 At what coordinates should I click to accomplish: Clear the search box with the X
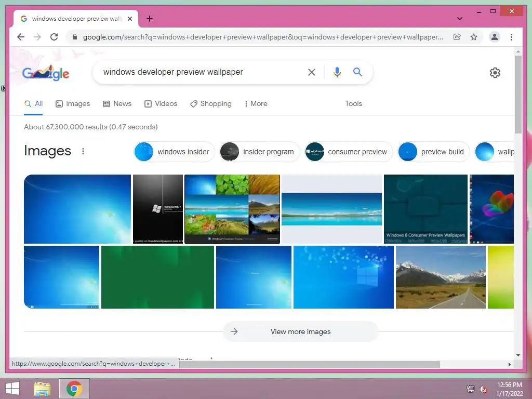312,72
